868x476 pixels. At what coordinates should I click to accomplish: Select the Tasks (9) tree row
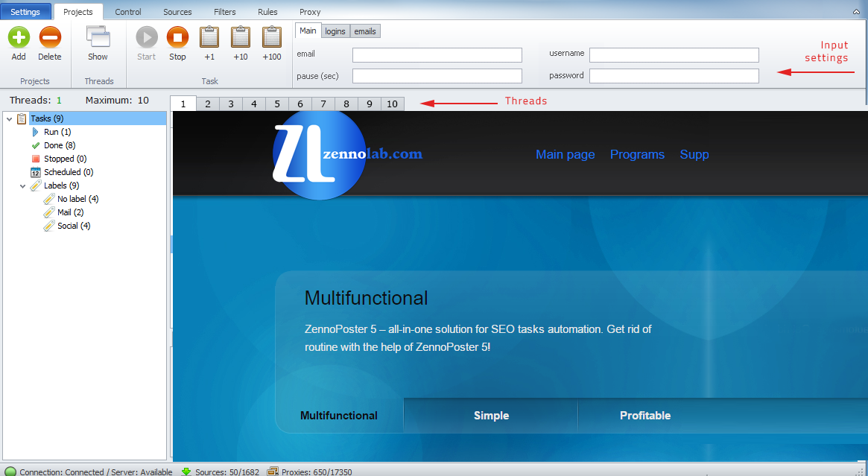tap(98, 118)
